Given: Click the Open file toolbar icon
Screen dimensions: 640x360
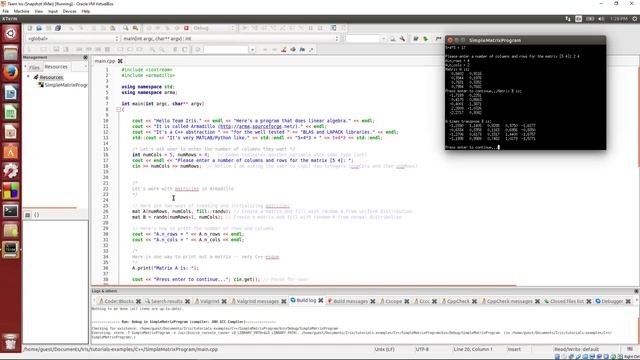Looking at the screenshot, I should (x=39, y=28).
